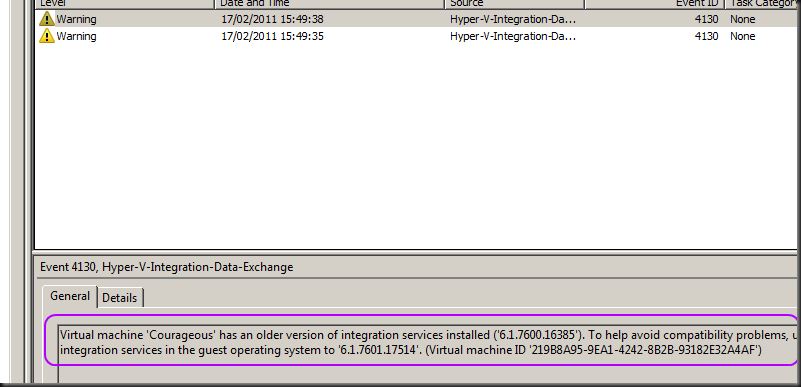Image resolution: width=801 pixels, height=387 pixels.
Task: Click the None task category in first row
Action: (743, 19)
